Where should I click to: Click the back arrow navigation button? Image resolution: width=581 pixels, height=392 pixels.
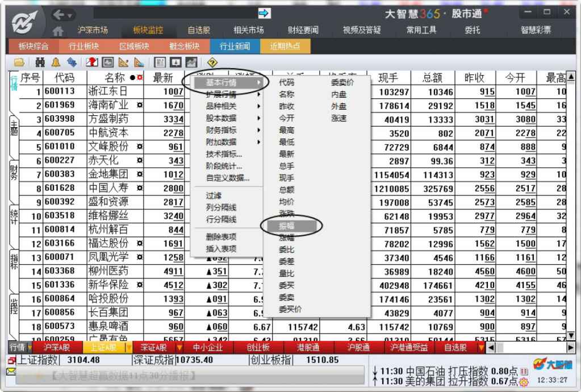[58, 15]
